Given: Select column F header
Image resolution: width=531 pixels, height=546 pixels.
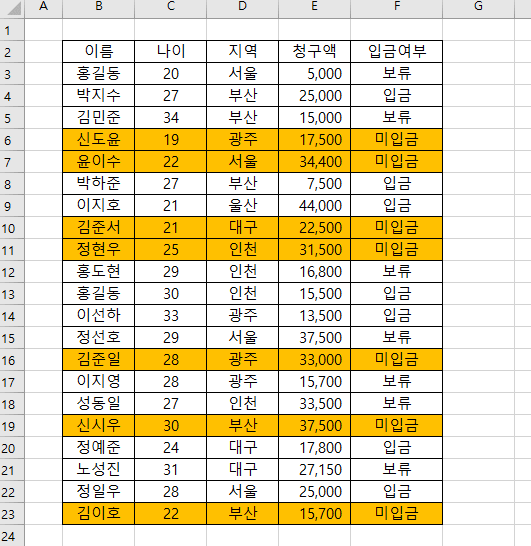Looking at the screenshot, I should pyautogui.click(x=397, y=9).
